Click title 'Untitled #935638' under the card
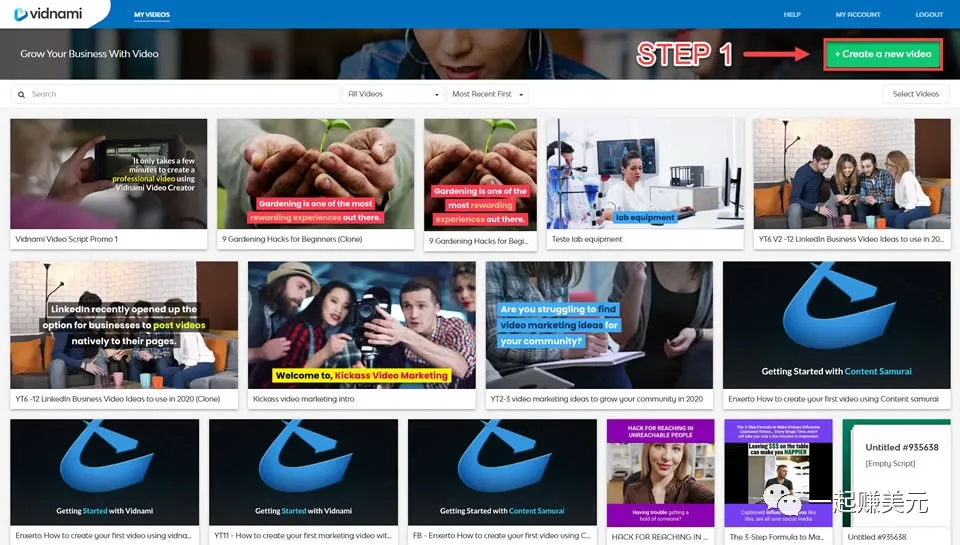 click(x=876, y=537)
